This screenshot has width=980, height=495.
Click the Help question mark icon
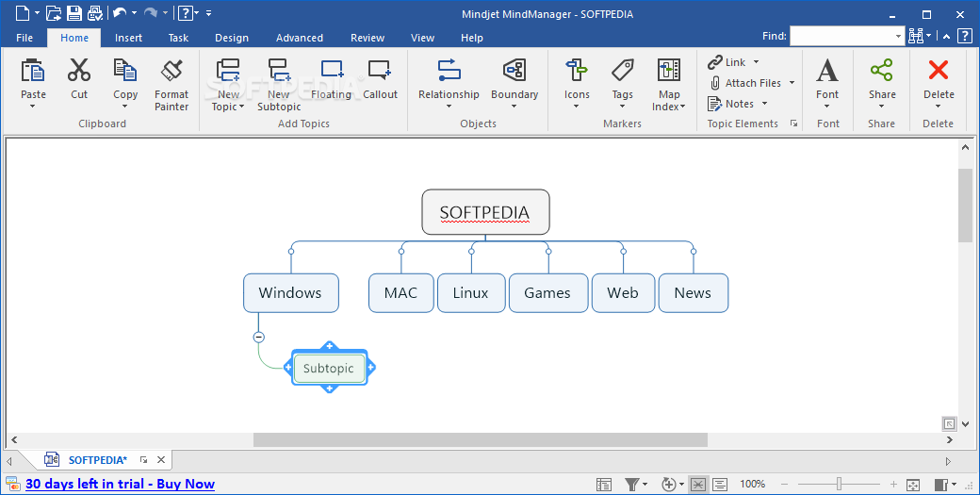tap(185, 12)
